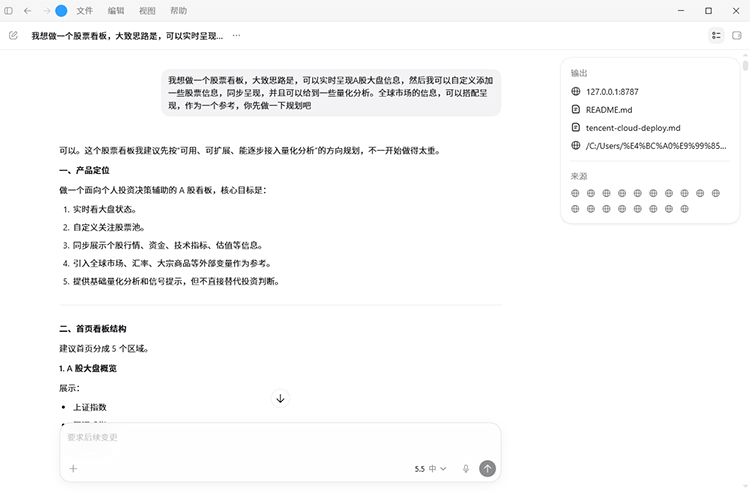This screenshot has height=492, width=750.
Task: Toggle the right side panel icon
Action: tap(737, 35)
